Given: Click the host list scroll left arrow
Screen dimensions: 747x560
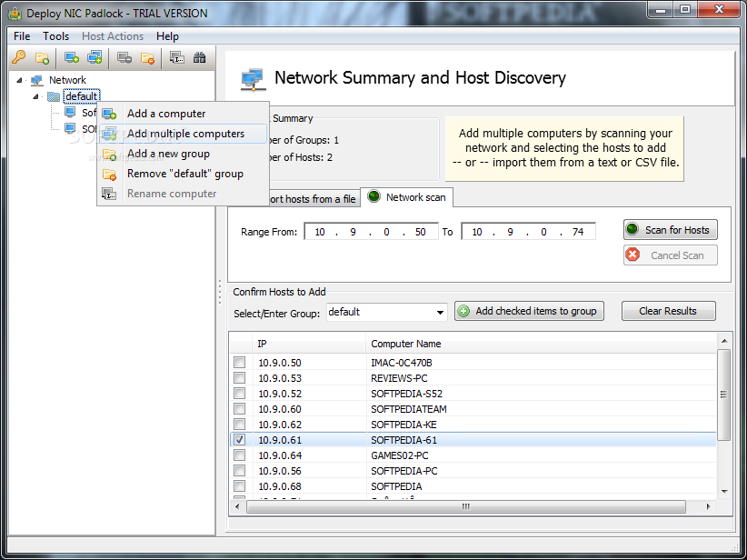Looking at the screenshot, I should 237,506.
